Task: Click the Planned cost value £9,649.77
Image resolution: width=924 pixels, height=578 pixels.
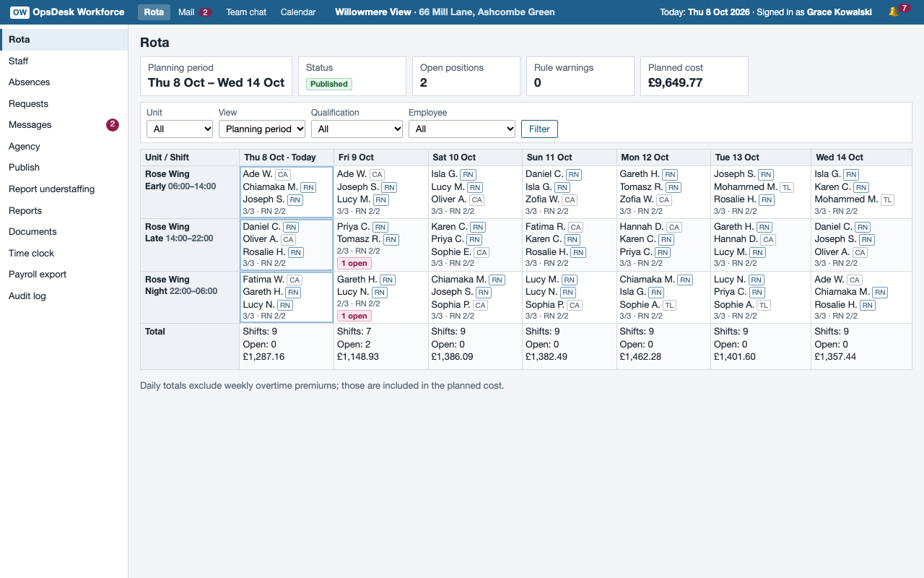Action: (x=675, y=82)
